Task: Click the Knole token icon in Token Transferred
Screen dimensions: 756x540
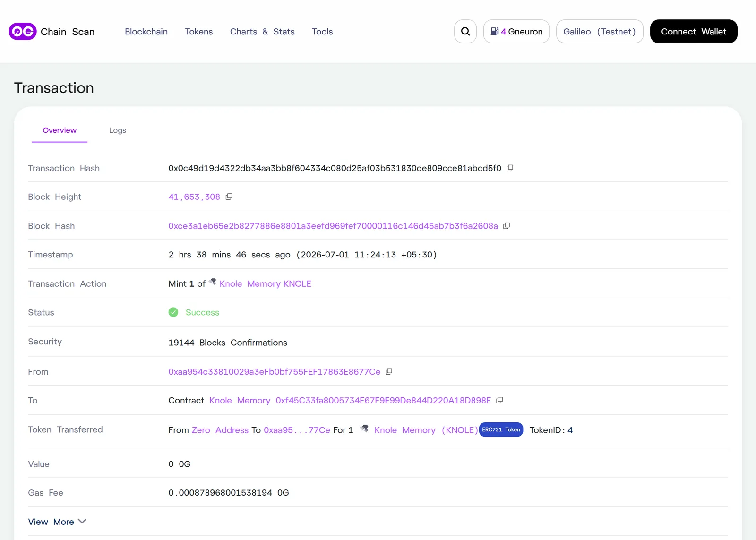Action: tap(364, 429)
